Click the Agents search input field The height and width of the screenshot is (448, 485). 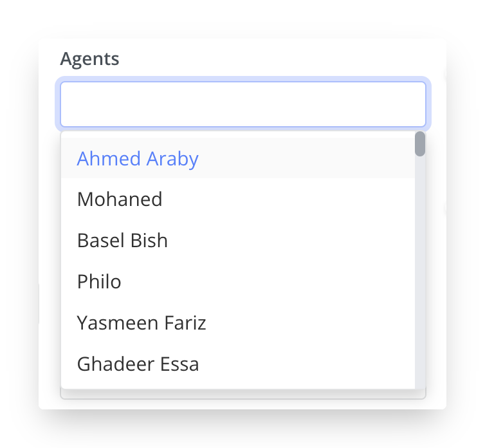(x=243, y=104)
